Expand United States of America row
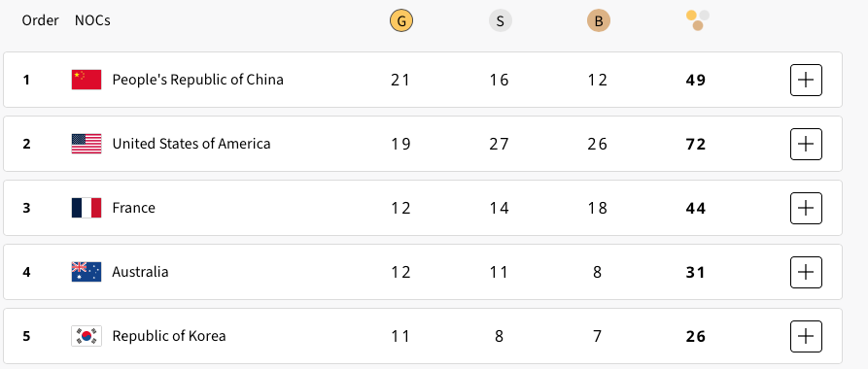 [806, 144]
